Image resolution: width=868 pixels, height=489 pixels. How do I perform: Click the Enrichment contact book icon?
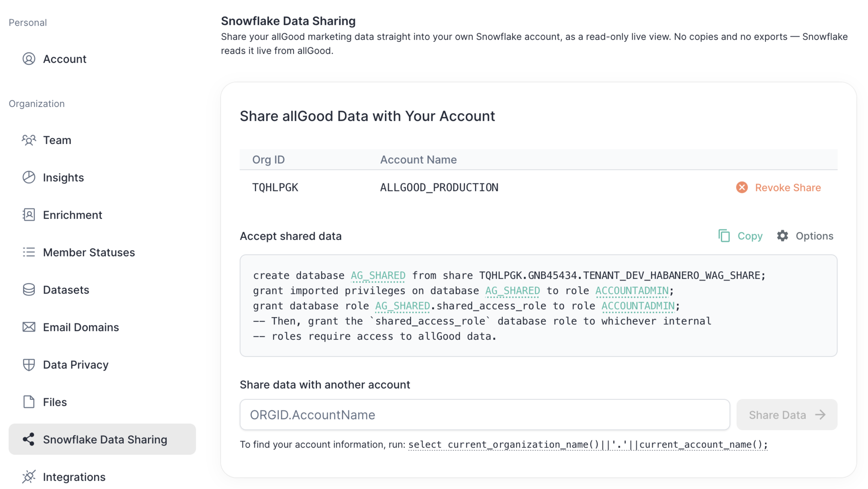pyautogui.click(x=29, y=215)
